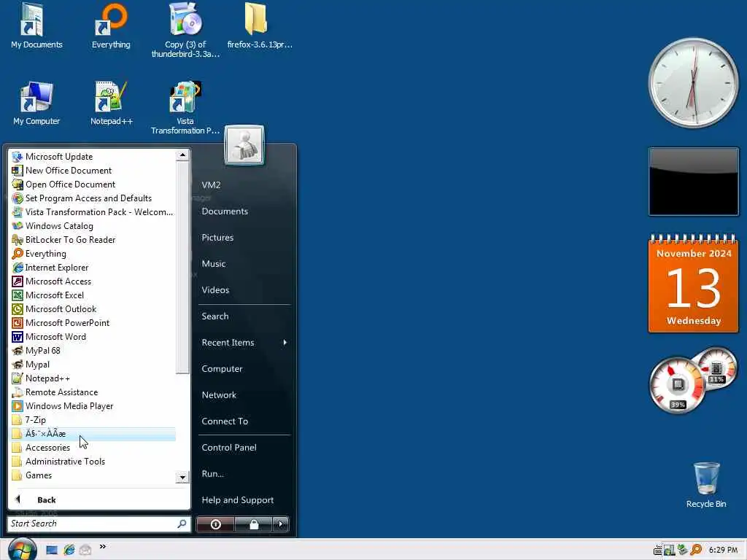Open VM2 user folder link
The height and width of the screenshot is (560, 747).
click(211, 184)
